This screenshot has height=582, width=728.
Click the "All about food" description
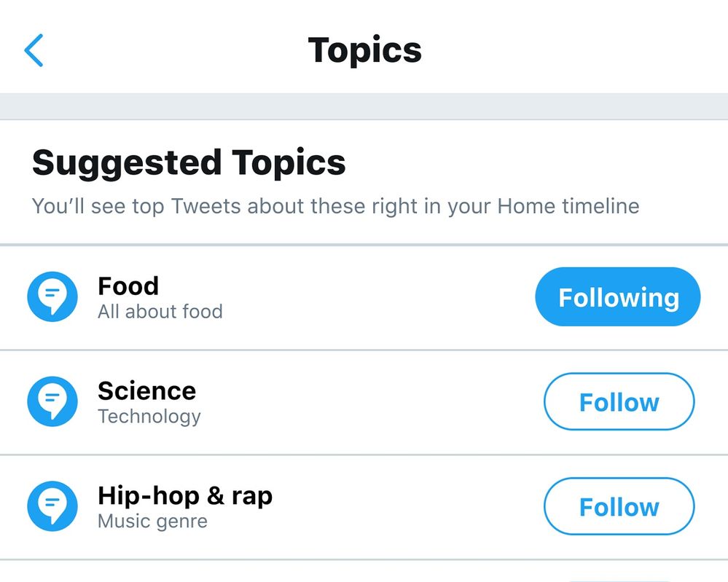click(160, 312)
